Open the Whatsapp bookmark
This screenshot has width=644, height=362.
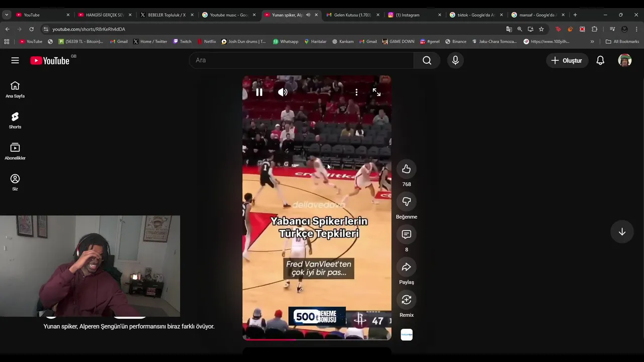click(x=286, y=42)
